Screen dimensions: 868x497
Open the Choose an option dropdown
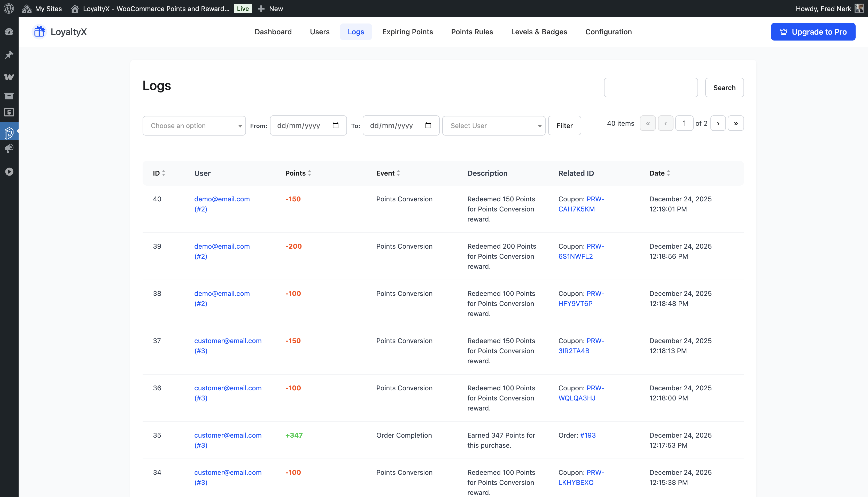coord(194,126)
